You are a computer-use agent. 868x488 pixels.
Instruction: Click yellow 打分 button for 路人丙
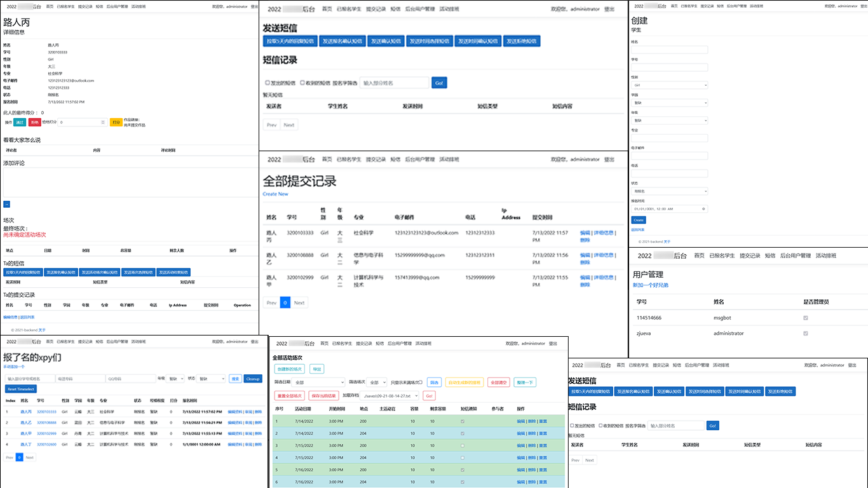(116, 122)
